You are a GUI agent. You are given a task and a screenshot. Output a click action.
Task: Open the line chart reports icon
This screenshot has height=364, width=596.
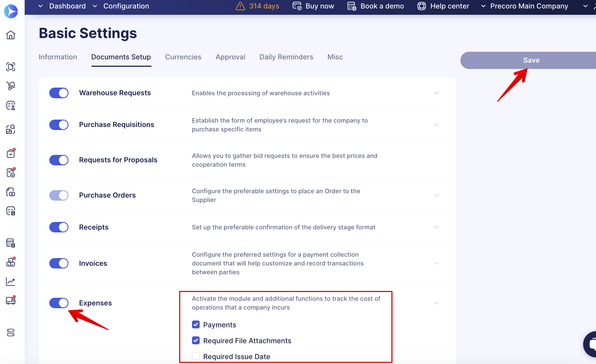tap(11, 281)
